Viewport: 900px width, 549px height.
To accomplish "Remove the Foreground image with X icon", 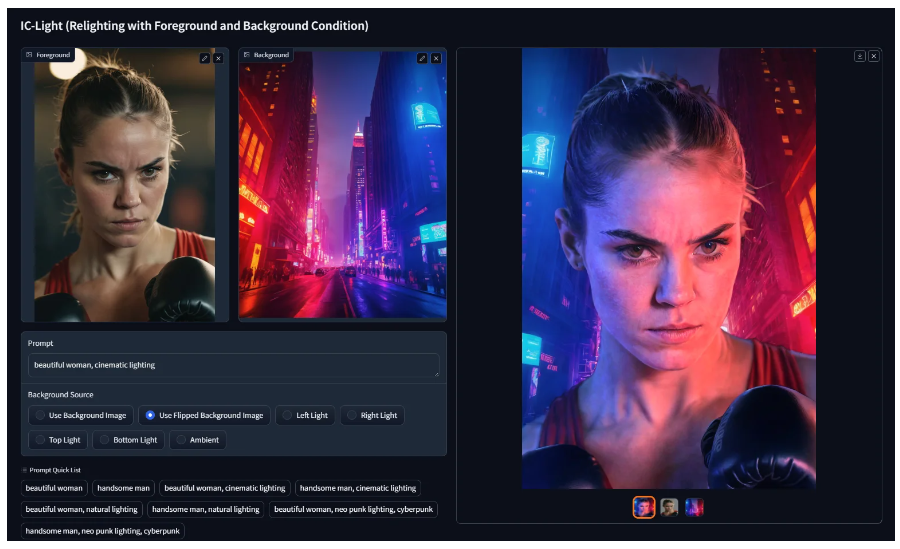I will pyautogui.click(x=218, y=58).
